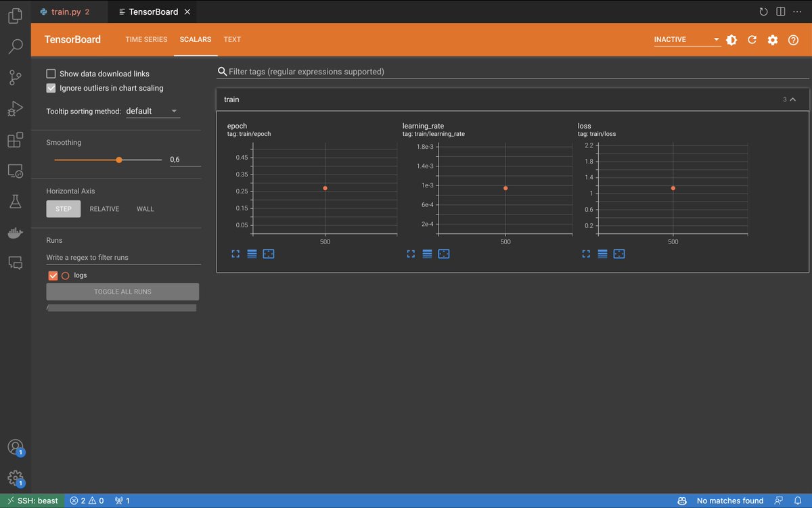Open Docker view in activity bar

click(x=15, y=233)
